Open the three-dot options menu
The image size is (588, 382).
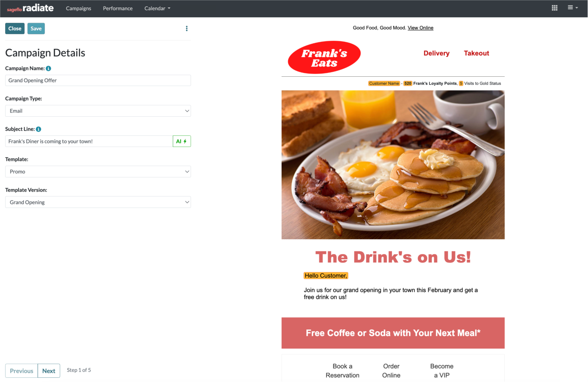(187, 28)
